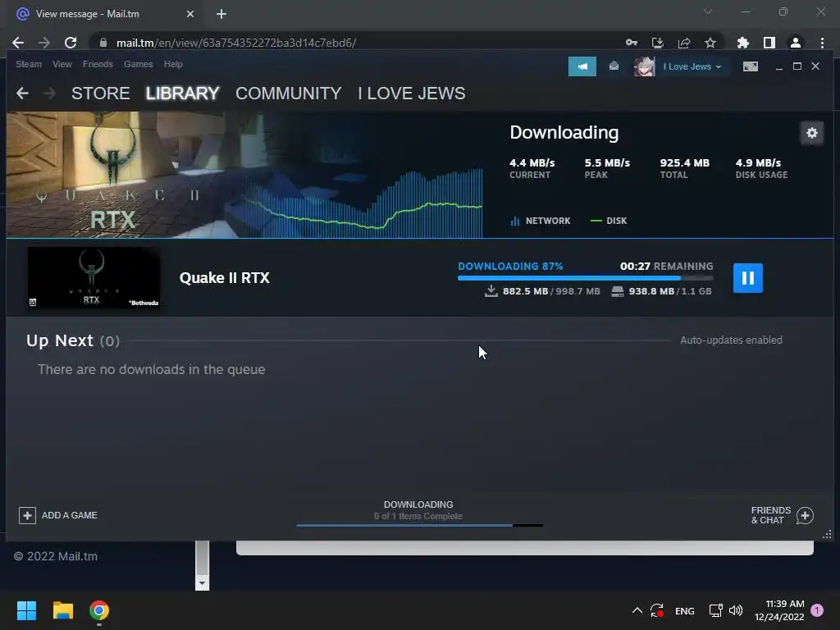Open download settings gear icon
Screen dimensions: 840x630
click(811, 133)
